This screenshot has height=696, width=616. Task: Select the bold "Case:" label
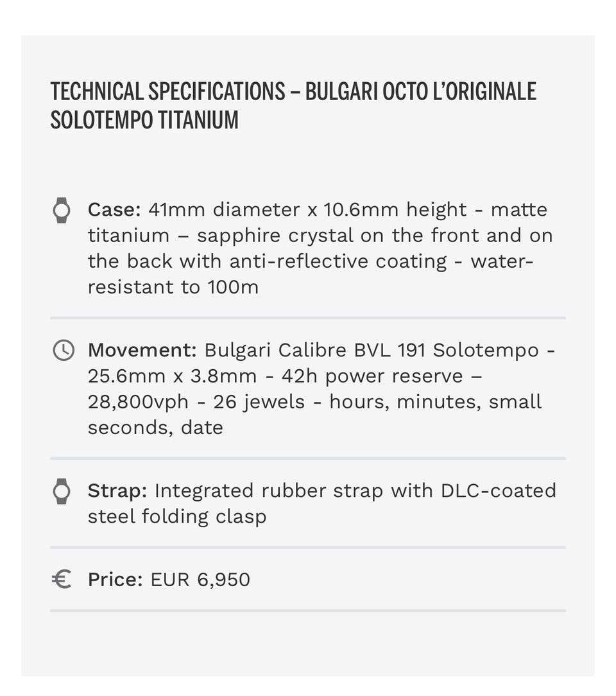click(114, 210)
